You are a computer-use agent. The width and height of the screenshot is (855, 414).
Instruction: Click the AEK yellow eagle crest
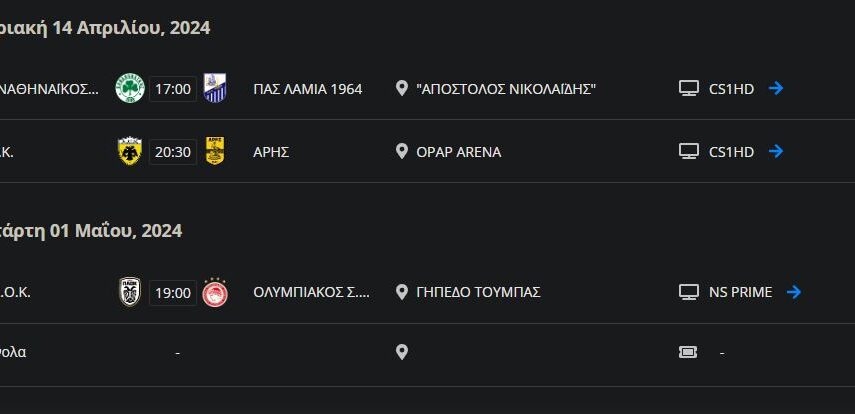(130, 151)
